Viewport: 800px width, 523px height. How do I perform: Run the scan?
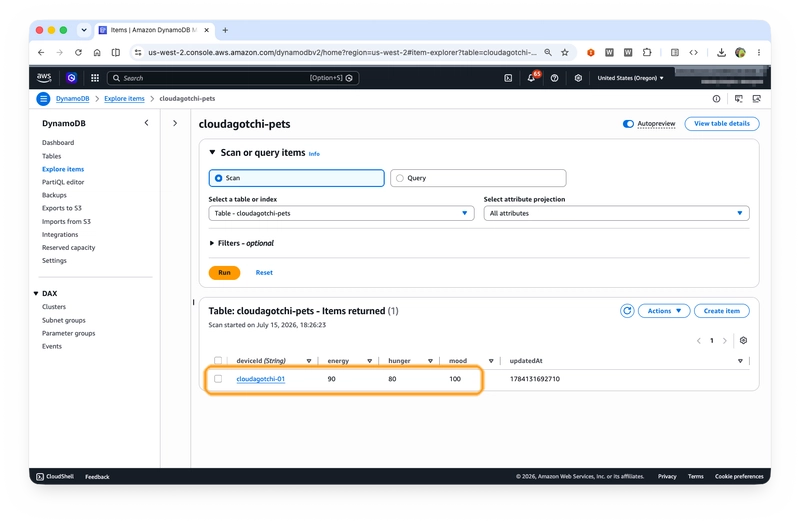pos(224,272)
